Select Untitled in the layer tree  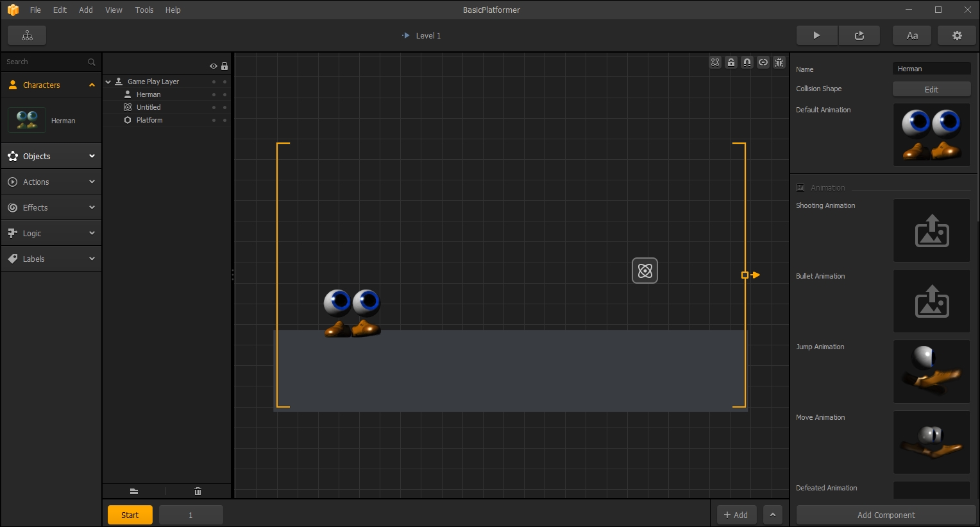coord(148,107)
